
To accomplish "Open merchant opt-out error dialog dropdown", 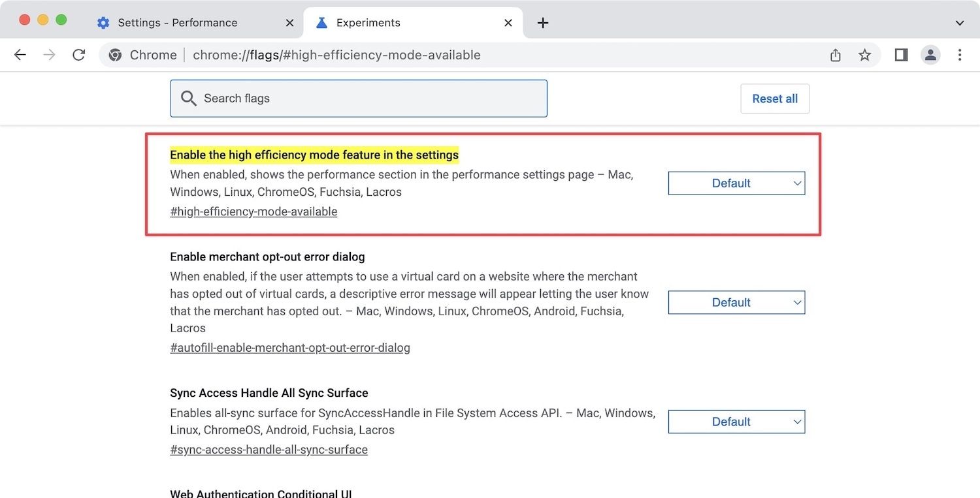I will [x=736, y=302].
